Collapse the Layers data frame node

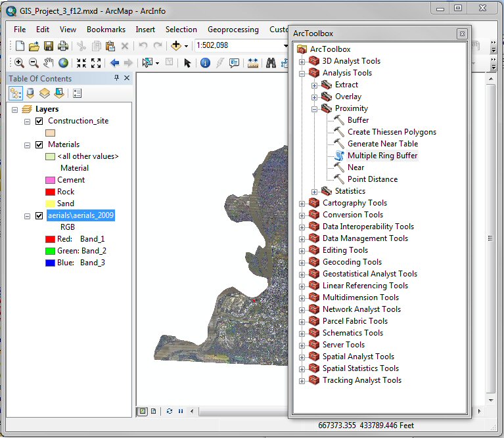(x=14, y=110)
